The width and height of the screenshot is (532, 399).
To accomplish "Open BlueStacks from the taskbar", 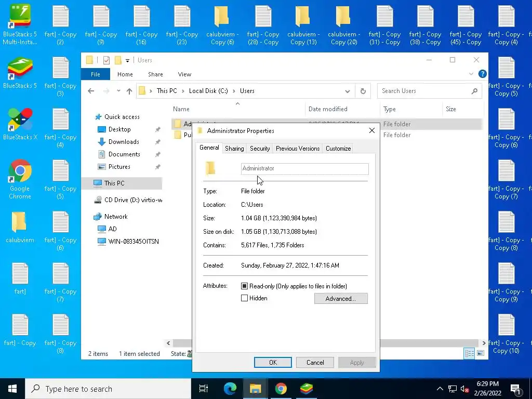I will point(307,389).
